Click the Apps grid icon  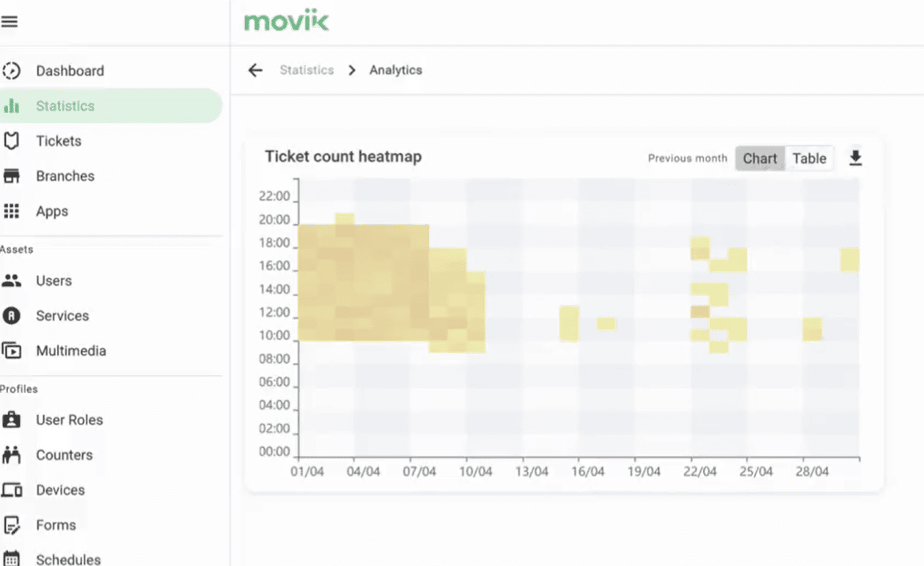(12, 211)
